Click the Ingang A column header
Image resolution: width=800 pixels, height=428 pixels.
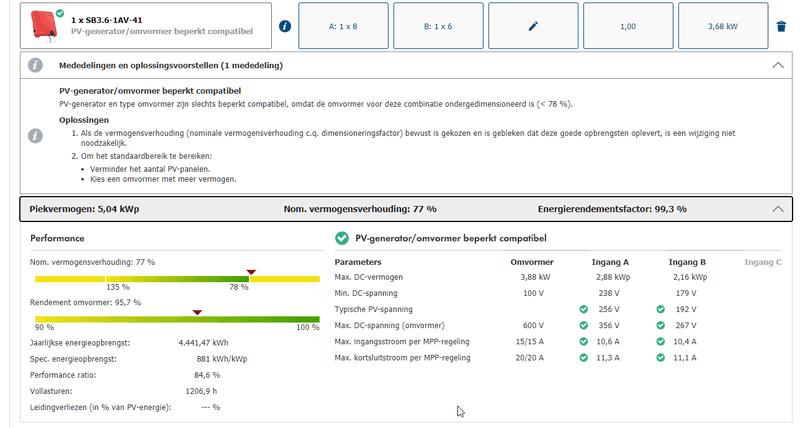(610, 262)
